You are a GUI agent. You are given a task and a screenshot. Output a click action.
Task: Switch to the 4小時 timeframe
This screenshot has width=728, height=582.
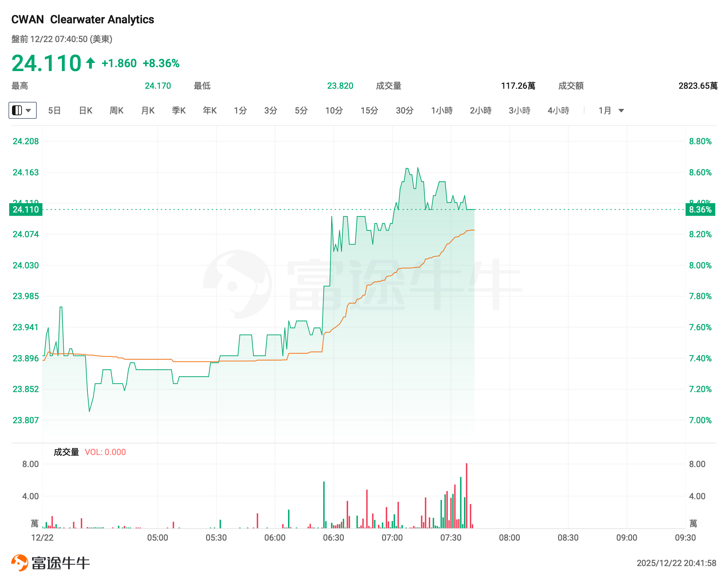tap(558, 111)
